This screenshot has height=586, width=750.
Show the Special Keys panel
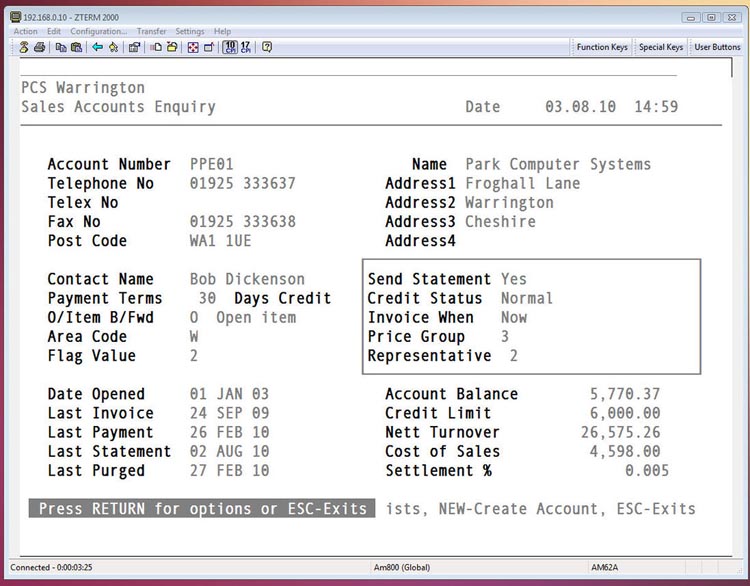click(x=661, y=47)
